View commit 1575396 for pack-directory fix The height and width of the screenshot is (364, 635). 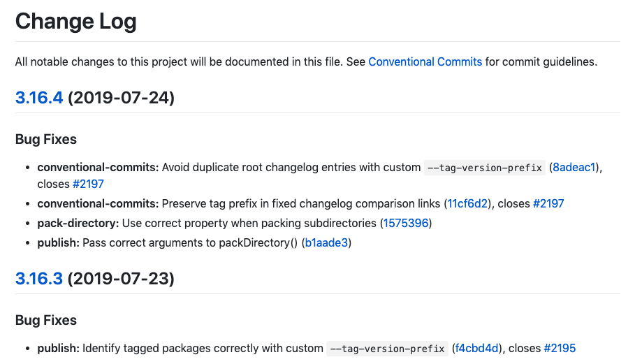tap(406, 223)
